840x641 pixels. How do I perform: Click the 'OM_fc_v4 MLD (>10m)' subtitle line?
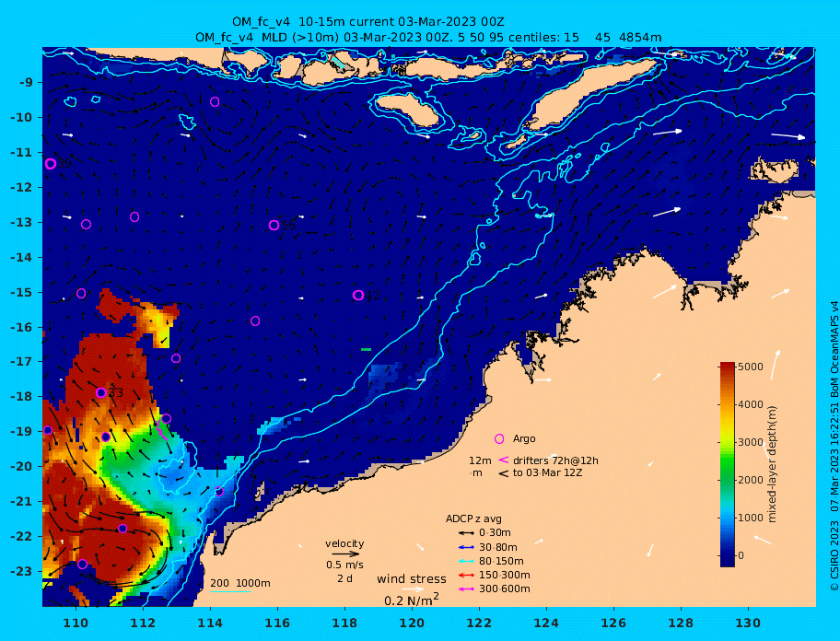tap(428, 38)
